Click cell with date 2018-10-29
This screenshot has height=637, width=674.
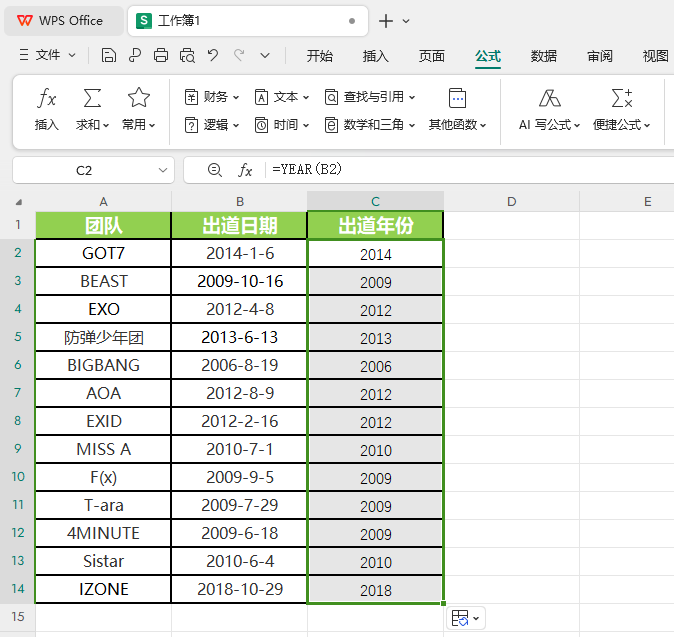click(x=239, y=589)
